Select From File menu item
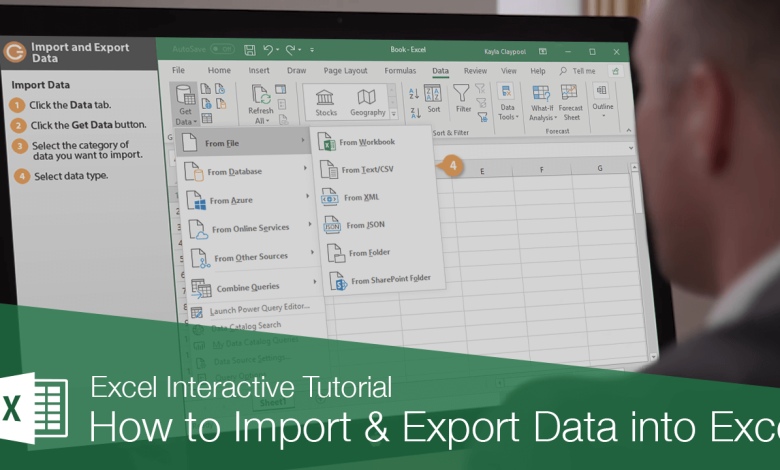This screenshot has height=470, width=780. point(243,143)
